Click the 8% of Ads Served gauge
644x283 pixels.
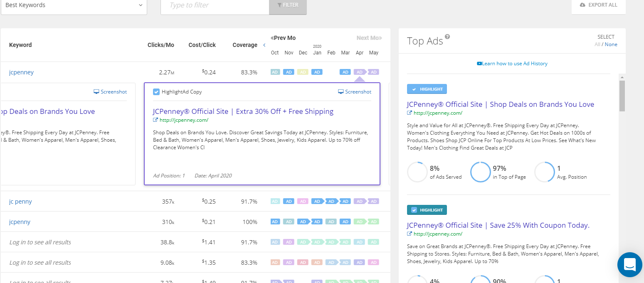click(417, 172)
